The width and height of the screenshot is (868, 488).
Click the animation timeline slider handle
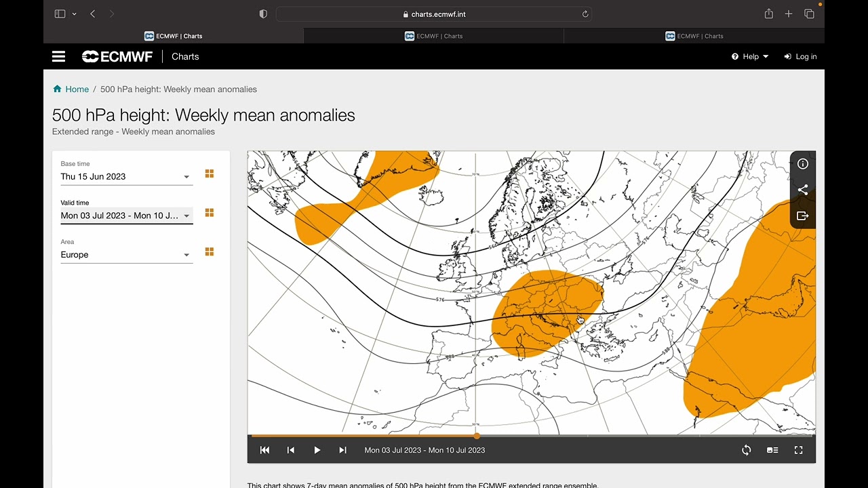477,436
